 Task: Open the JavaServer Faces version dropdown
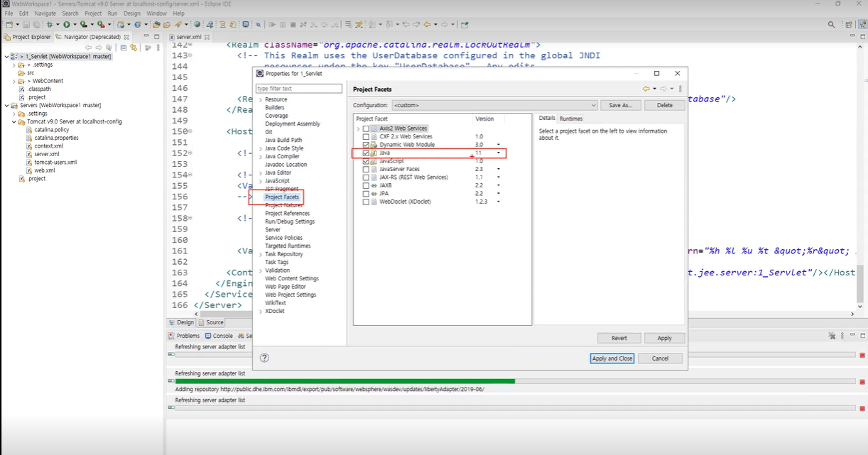499,169
